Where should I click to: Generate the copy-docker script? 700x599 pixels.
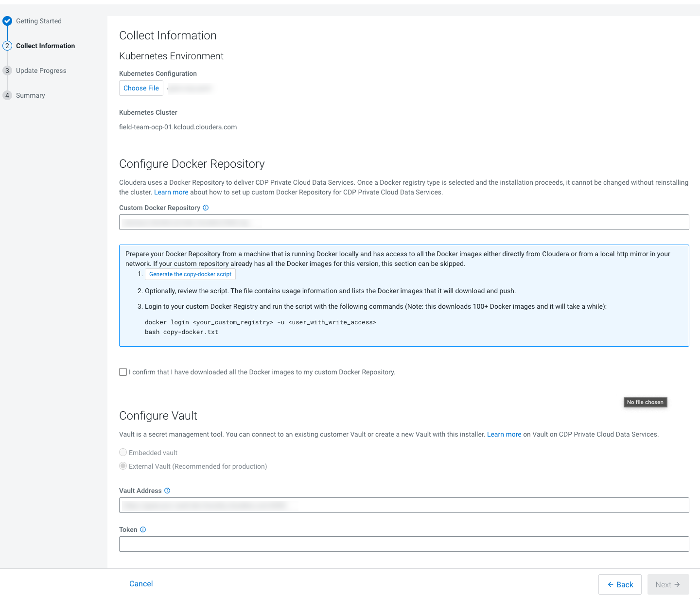coord(190,274)
